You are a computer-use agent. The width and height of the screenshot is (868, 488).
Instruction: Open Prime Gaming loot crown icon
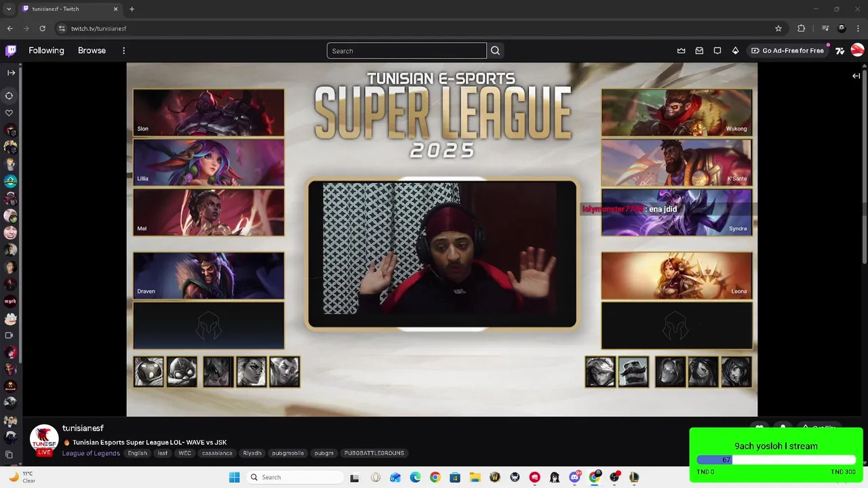(681, 51)
